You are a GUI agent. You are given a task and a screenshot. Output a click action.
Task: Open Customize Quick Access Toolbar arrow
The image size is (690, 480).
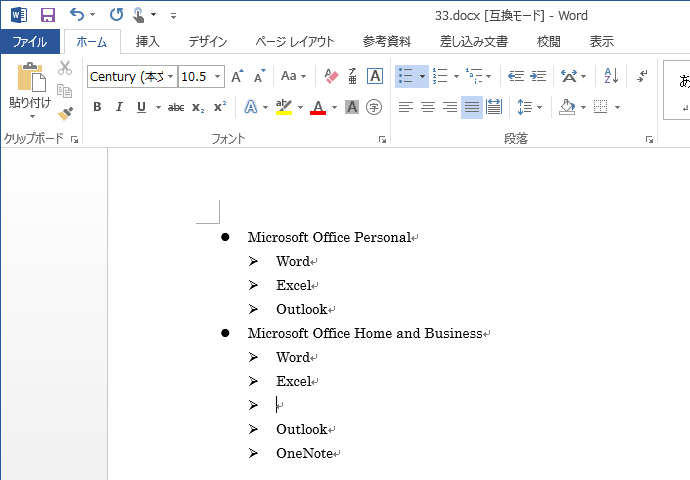[173, 16]
